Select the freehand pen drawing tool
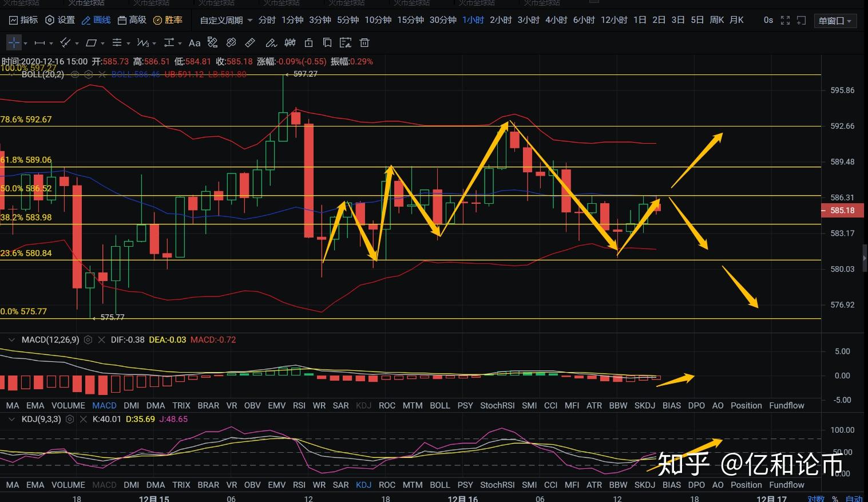This screenshot has height=502, width=868. (271, 43)
